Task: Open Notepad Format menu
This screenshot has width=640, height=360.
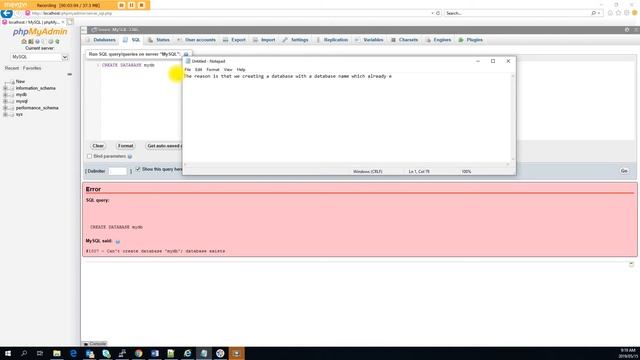Action: click(x=213, y=70)
